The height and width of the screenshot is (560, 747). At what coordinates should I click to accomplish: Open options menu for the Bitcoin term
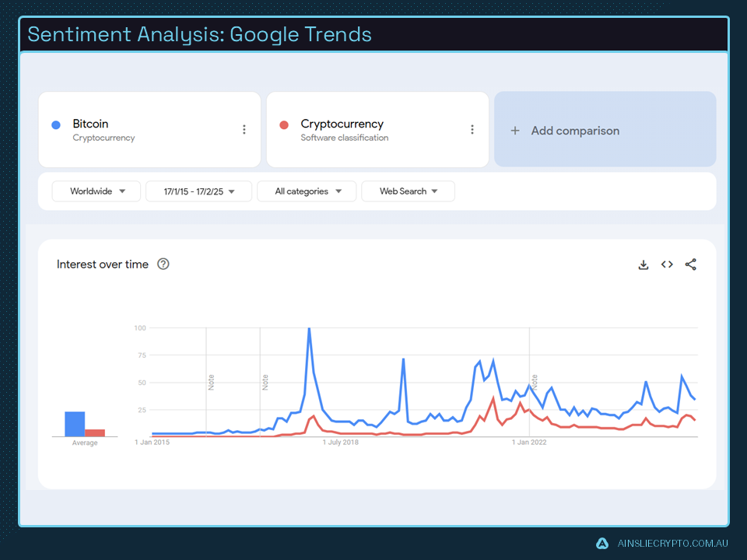point(244,129)
